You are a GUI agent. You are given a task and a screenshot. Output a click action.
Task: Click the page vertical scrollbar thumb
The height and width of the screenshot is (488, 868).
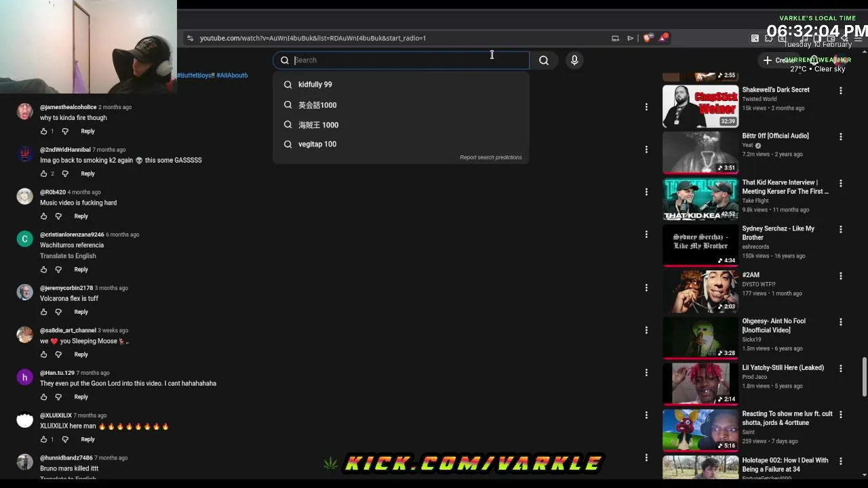click(x=864, y=376)
